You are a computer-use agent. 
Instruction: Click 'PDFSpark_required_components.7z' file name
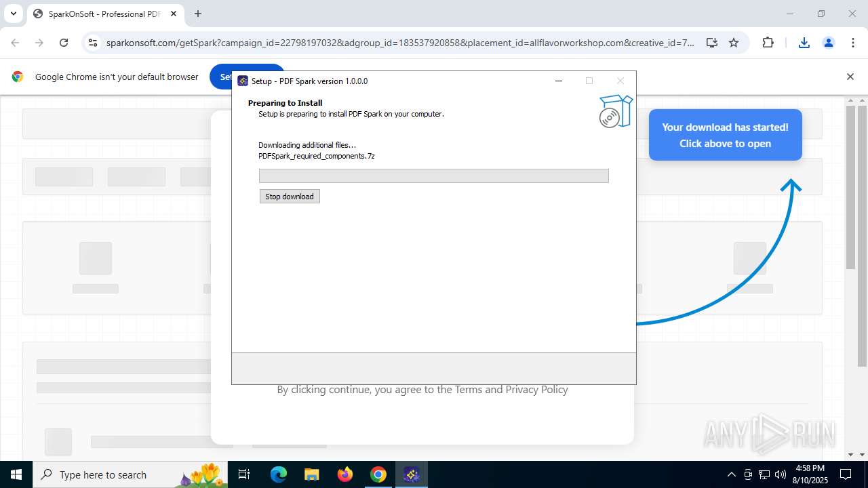[317, 156]
